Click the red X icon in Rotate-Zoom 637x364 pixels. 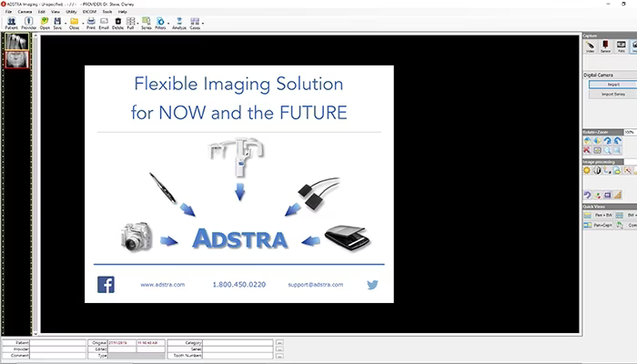click(x=587, y=150)
